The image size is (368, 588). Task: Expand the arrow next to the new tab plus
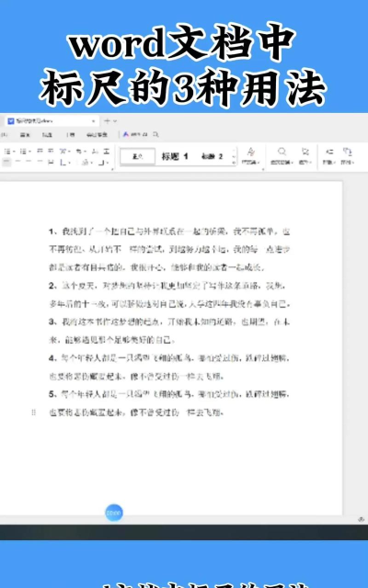pyautogui.click(x=115, y=120)
